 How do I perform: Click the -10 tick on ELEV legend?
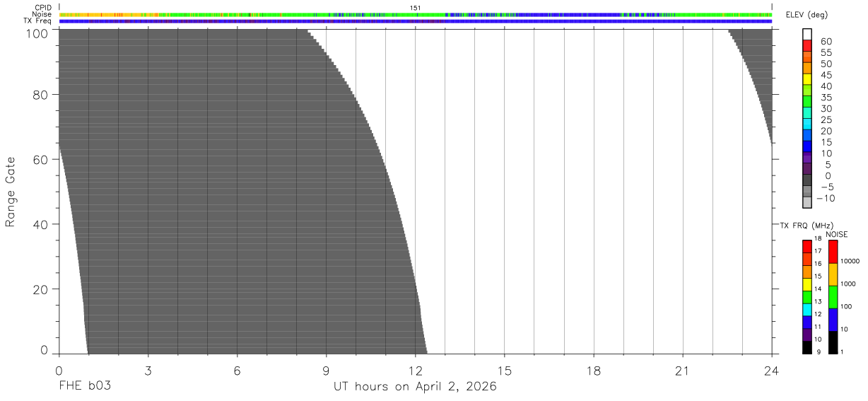pyautogui.click(x=826, y=198)
